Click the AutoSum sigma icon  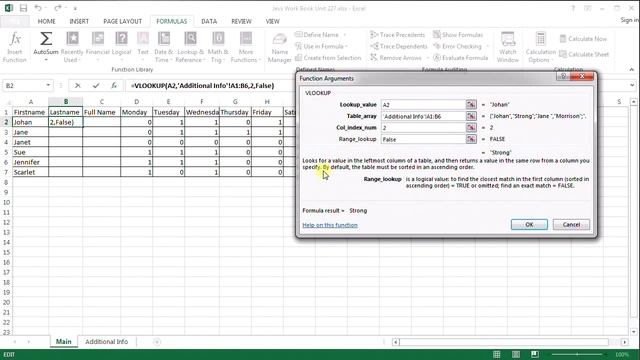tap(46, 39)
